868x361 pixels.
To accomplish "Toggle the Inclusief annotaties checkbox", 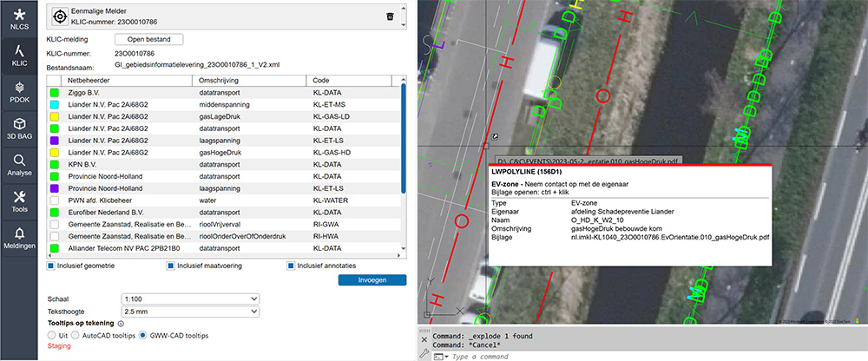I will [291, 266].
